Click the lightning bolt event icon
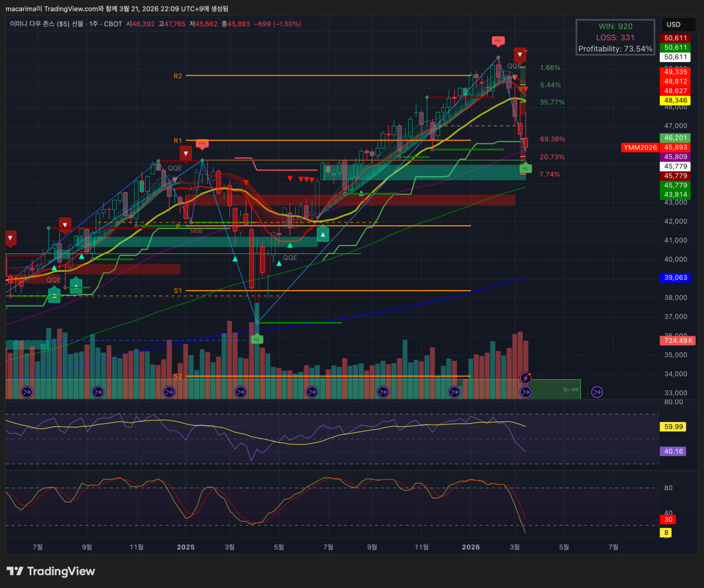This screenshot has width=704, height=588. 526,378
